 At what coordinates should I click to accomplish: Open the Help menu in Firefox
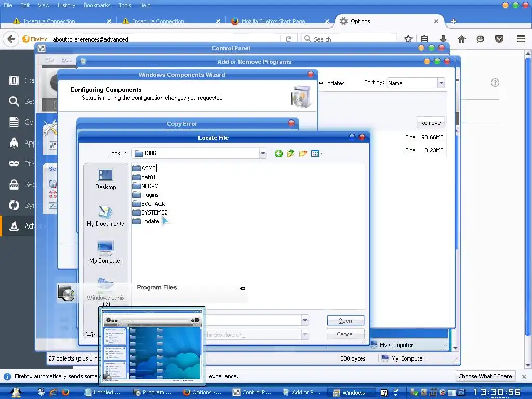[144, 5]
